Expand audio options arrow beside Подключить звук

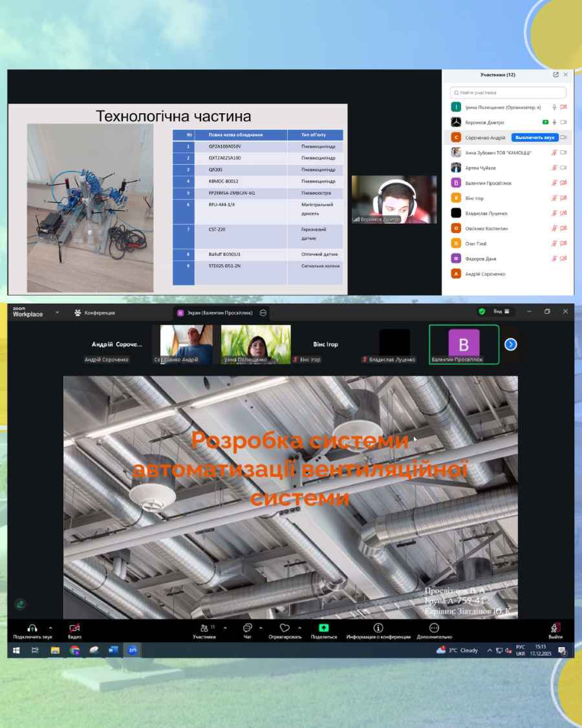point(50,628)
